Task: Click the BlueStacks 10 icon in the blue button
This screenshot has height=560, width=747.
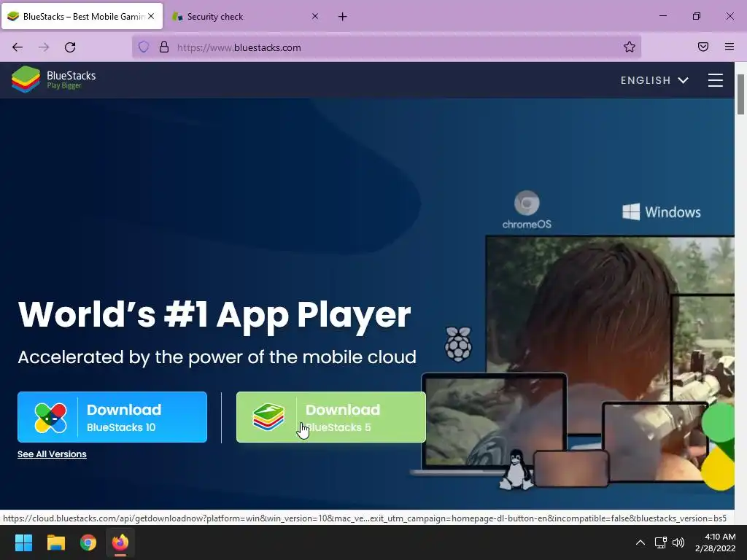Action: tap(50, 418)
